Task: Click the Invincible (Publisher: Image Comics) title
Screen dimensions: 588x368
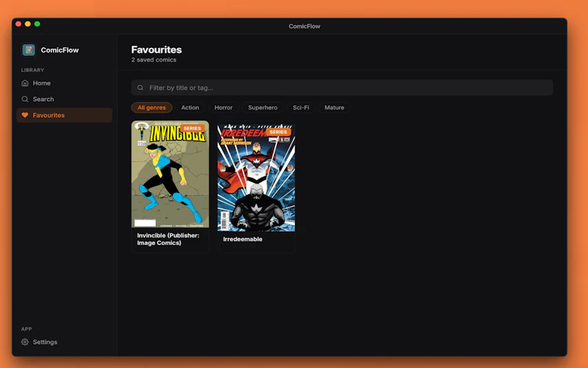Action: (x=168, y=239)
